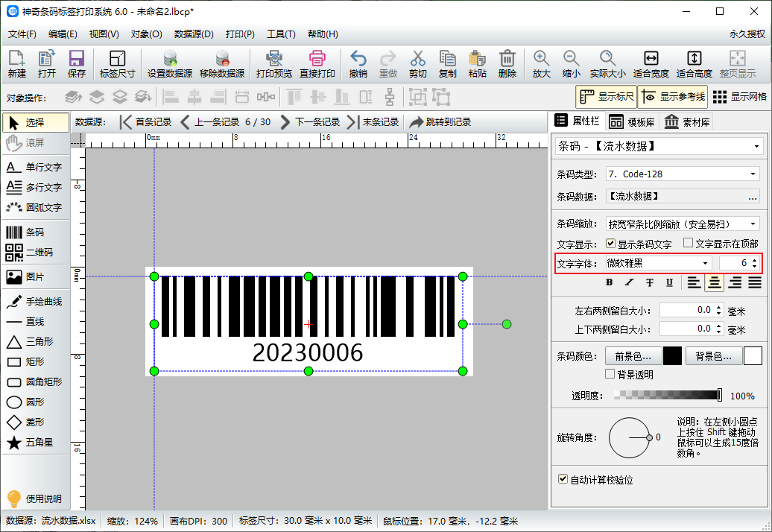This screenshot has height=532, width=772.
Task: Click the 上下两侧留白大小 stepper arrows
Action: point(718,329)
